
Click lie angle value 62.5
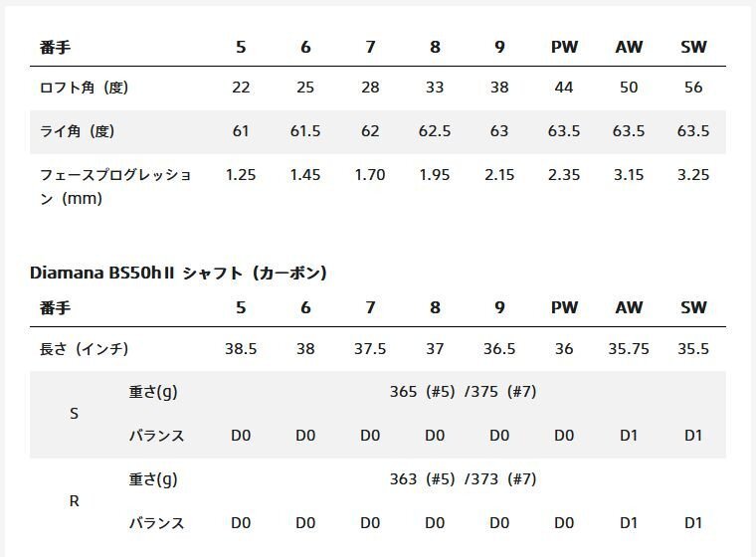[x=435, y=131]
